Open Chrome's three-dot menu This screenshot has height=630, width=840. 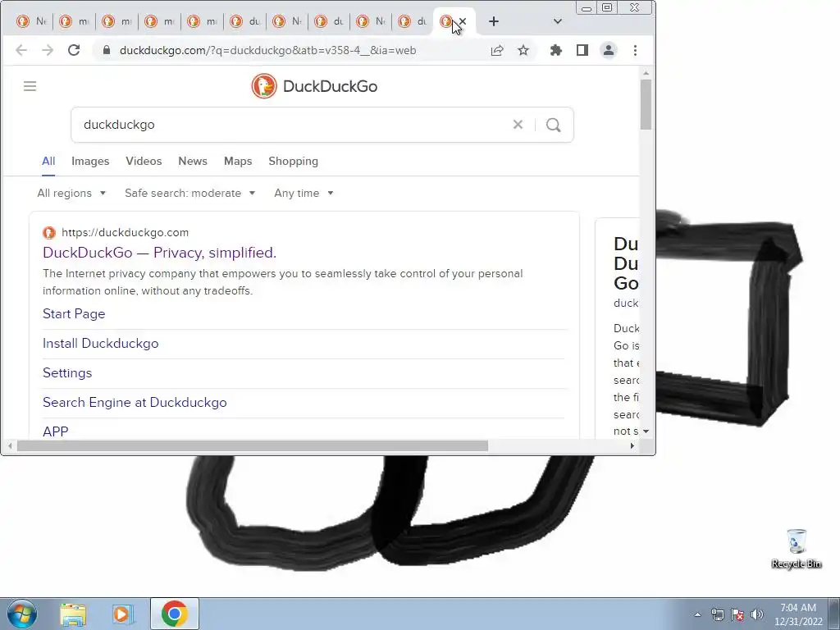(636, 50)
